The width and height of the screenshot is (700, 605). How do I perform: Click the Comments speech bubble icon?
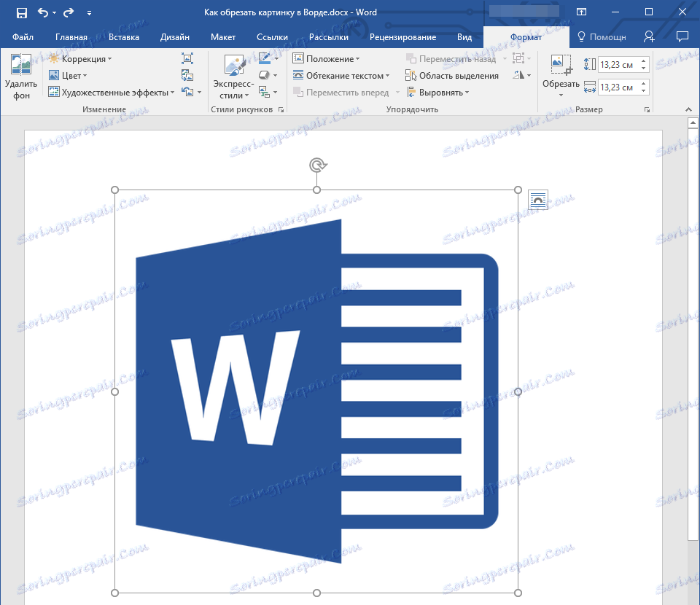(x=682, y=36)
